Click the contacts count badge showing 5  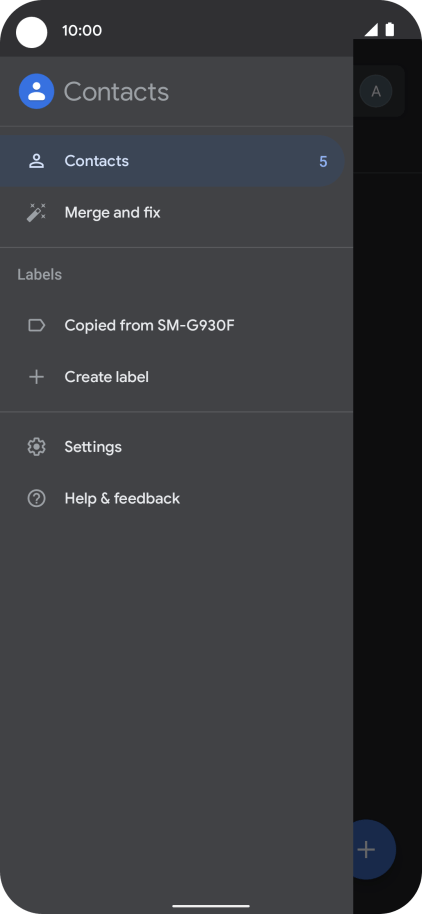coord(323,161)
